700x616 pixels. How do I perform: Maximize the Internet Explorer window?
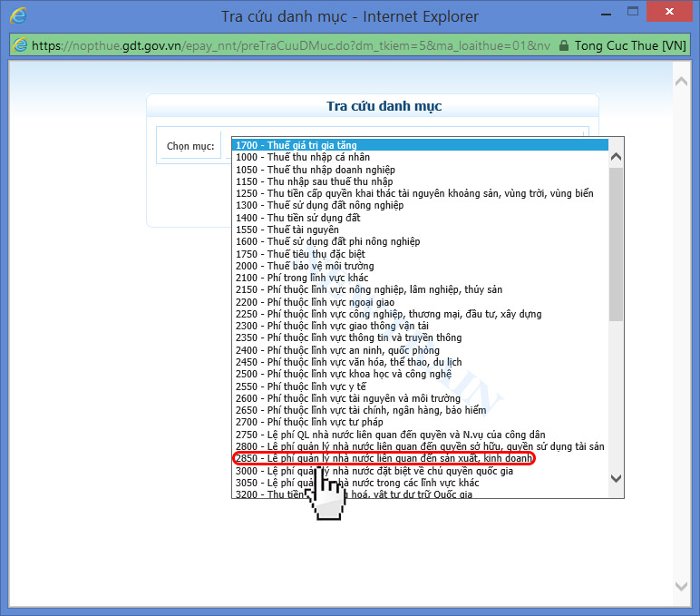pos(633,12)
